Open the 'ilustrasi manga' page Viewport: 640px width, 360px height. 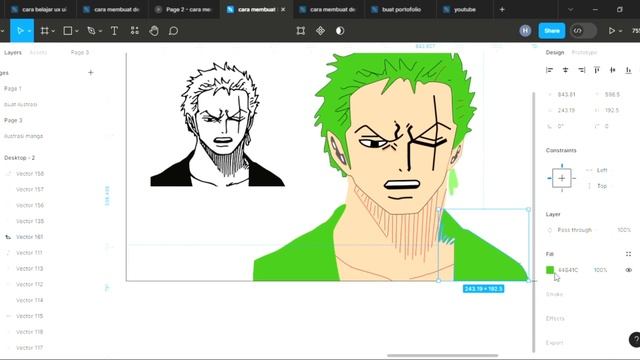coord(23,136)
